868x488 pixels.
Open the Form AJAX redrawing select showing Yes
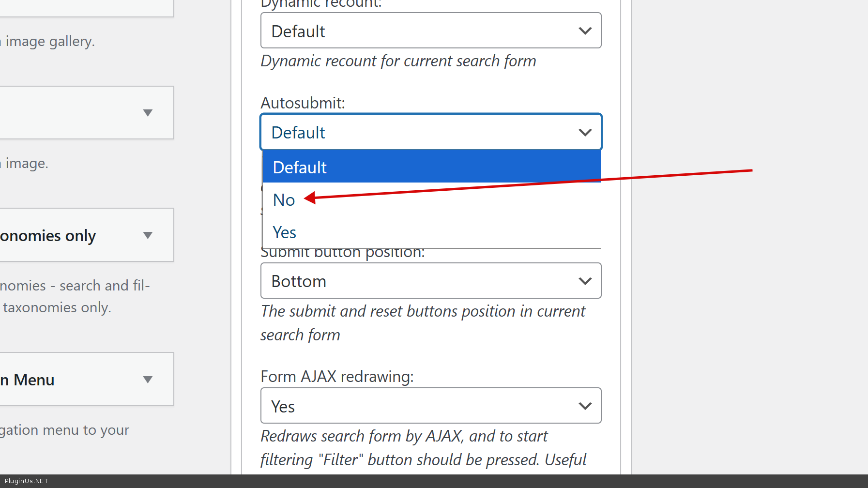(x=421, y=406)
